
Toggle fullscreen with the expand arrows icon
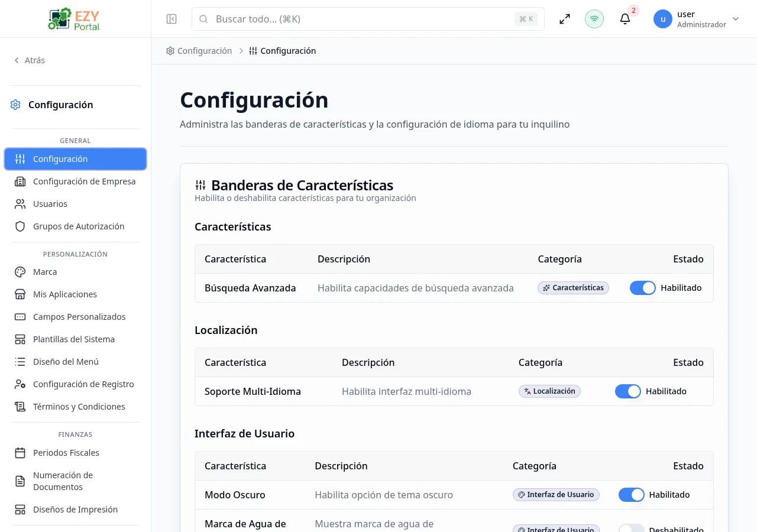(565, 19)
